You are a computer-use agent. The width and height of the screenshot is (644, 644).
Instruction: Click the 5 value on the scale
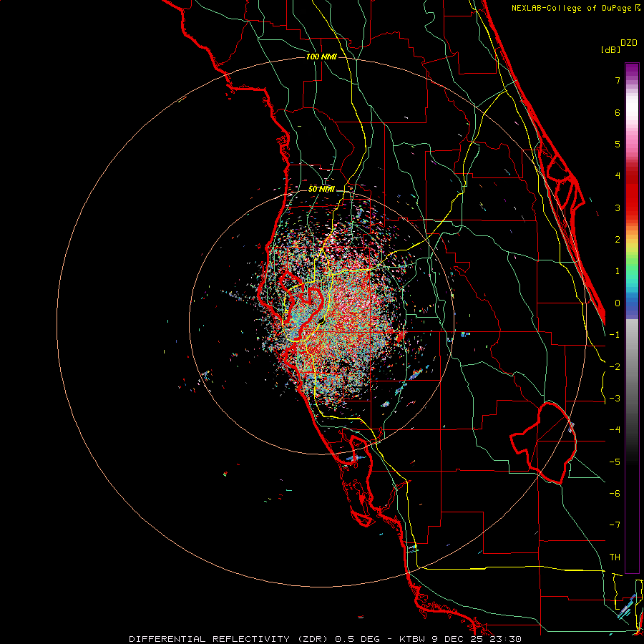[x=618, y=144]
